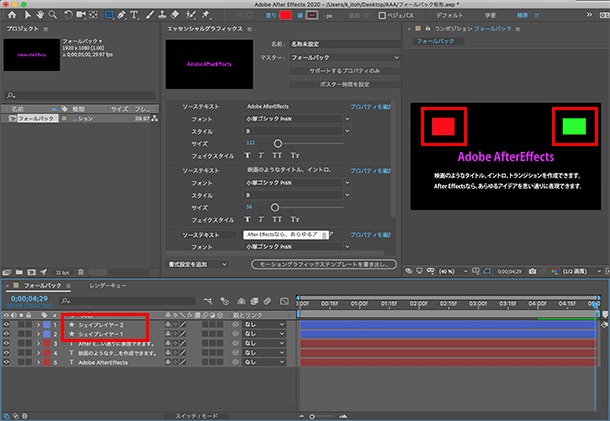Click the snapshot camera icon in viewer
This screenshot has height=421, width=610.
coord(532,271)
